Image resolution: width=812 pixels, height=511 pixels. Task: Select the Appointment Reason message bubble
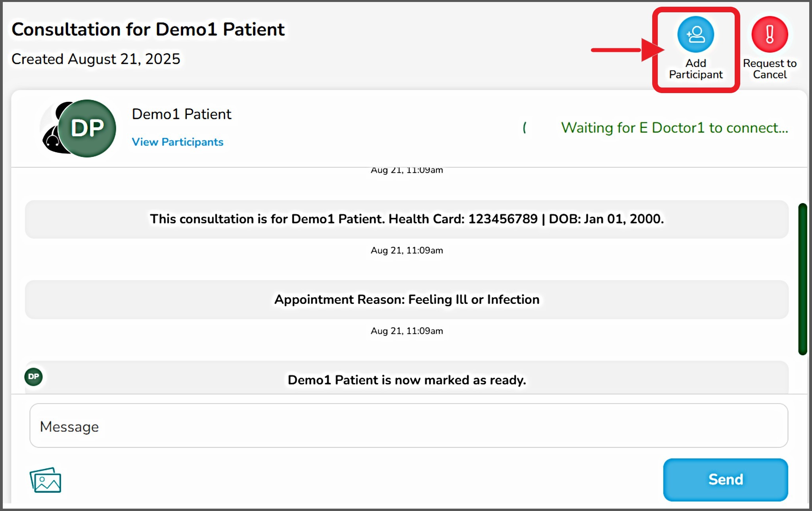click(x=406, y=299)
